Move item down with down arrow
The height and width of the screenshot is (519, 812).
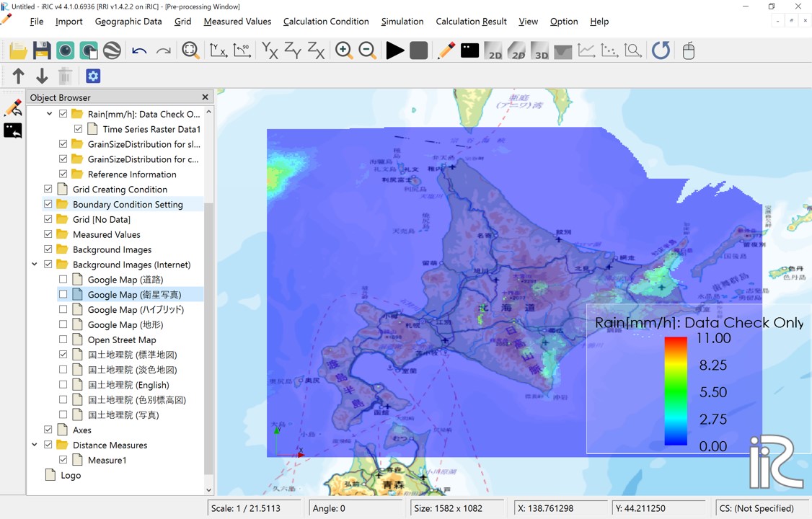42,76
